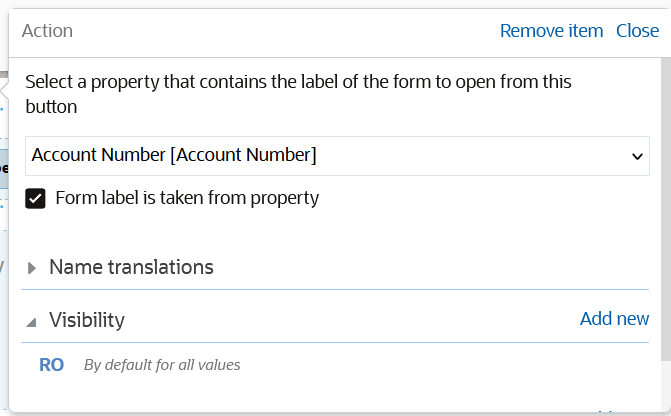Open the RO visibility rule

tap(52, 365)
